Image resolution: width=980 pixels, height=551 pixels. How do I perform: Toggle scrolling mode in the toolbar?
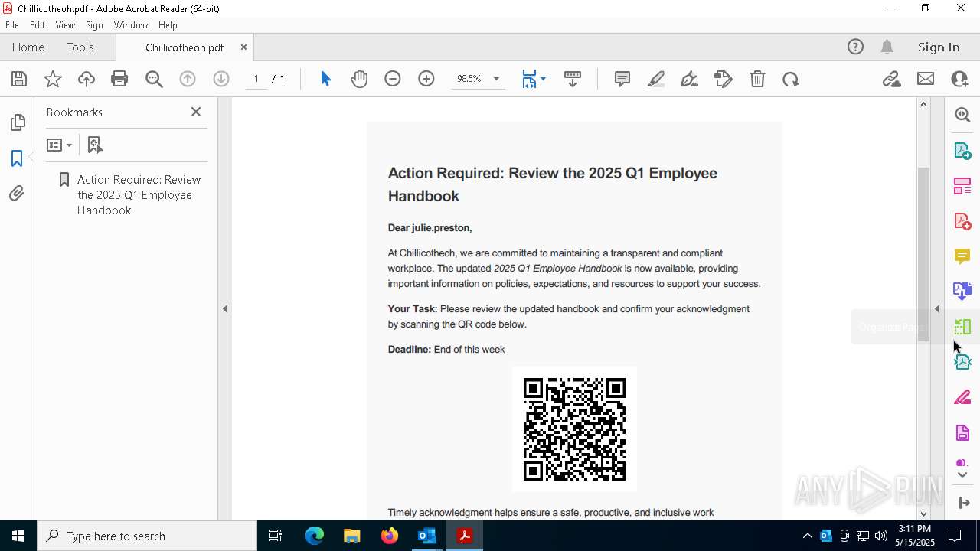click(573, 79)
